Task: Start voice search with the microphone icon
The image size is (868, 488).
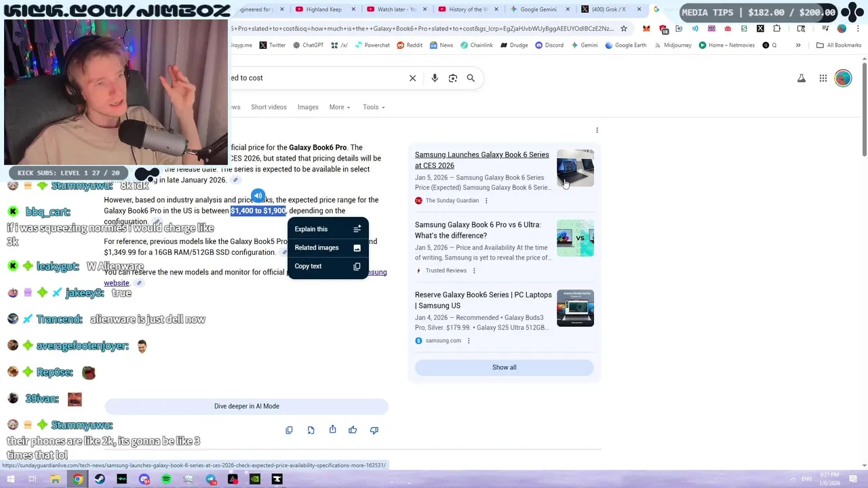Action: 435,78
